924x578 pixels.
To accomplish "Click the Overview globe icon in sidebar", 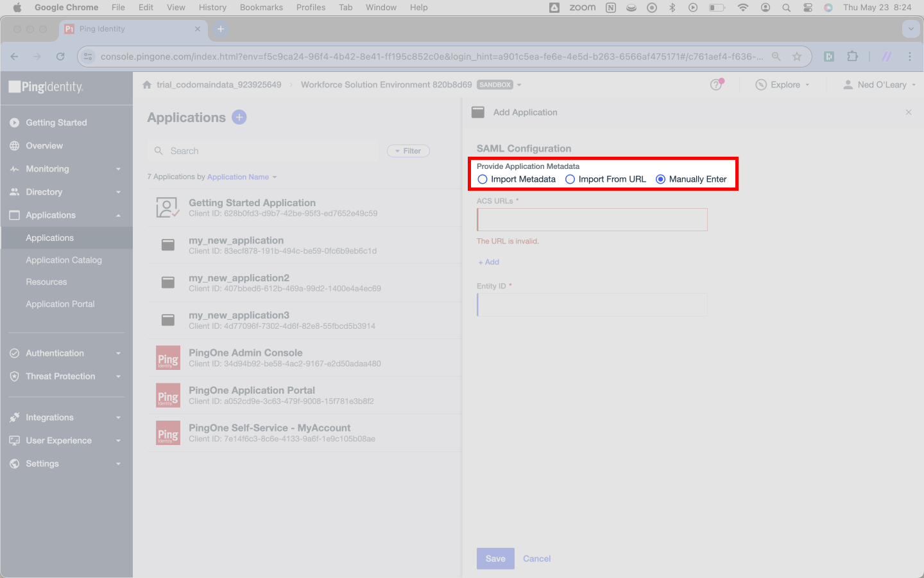I will [15, 146].
